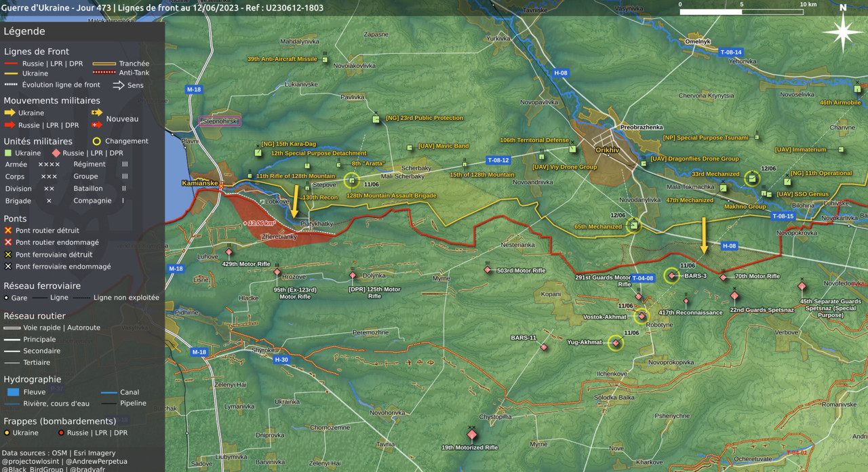This screenshot has height=472, width=868.
Task: Select the 45th Separate Guards Spetsnaz marker
Action: click(802, 286)
